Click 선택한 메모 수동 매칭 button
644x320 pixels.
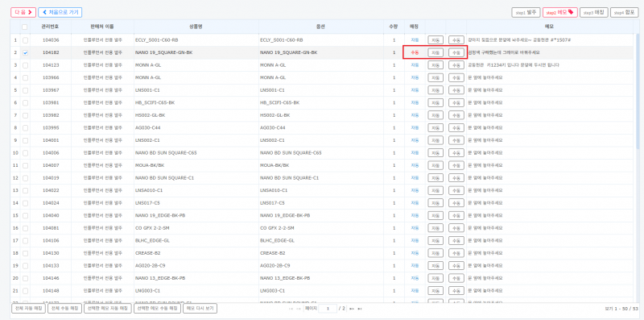157,308
